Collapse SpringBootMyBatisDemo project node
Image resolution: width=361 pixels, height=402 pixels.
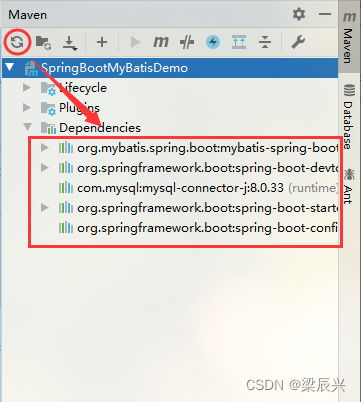[10, 67]
